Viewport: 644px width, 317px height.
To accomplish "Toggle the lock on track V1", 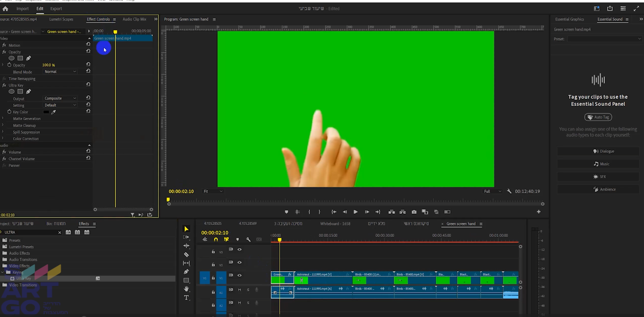I will 213,278.
